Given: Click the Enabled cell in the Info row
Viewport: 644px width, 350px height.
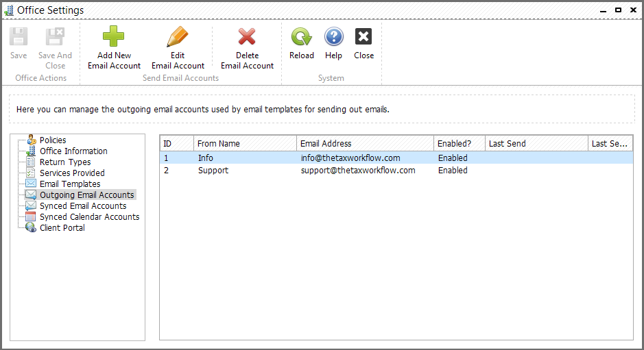Looking at the screenshot, I should click(453, 158).
